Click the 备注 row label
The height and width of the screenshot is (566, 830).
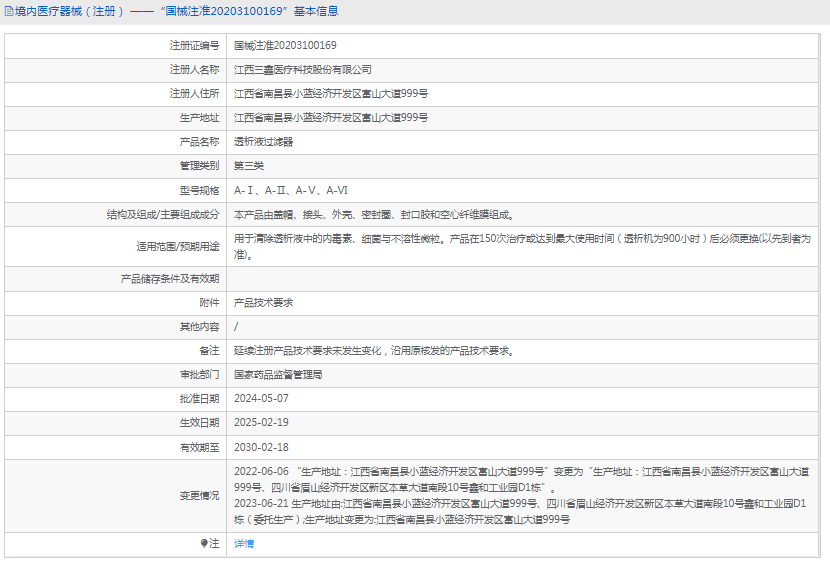209,351
